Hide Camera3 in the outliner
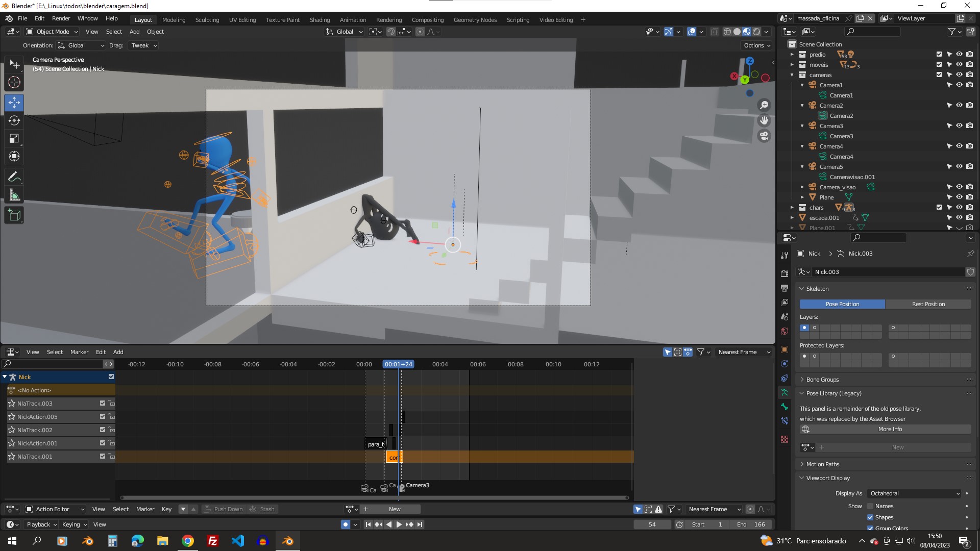 click(x=959, y=126)
